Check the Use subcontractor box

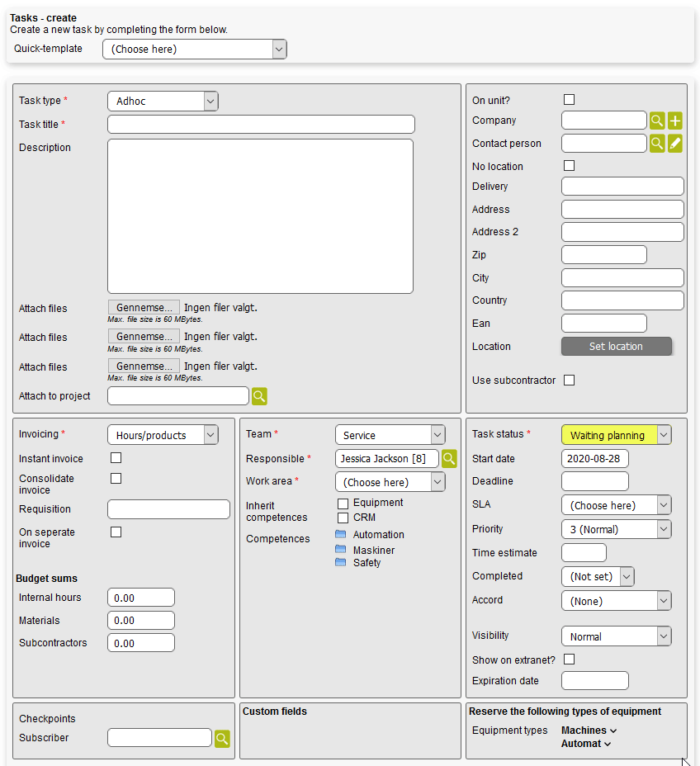pos(569,381)
